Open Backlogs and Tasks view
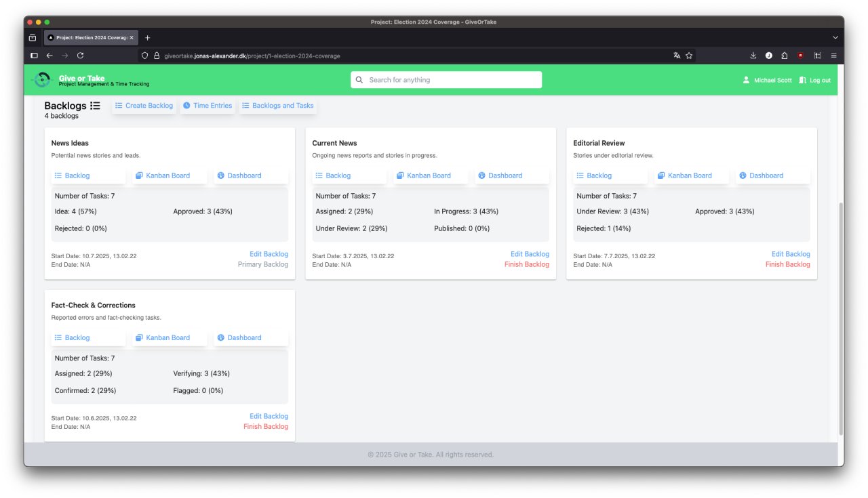This screenshot has height=498, width=868. tap(277, 106)
